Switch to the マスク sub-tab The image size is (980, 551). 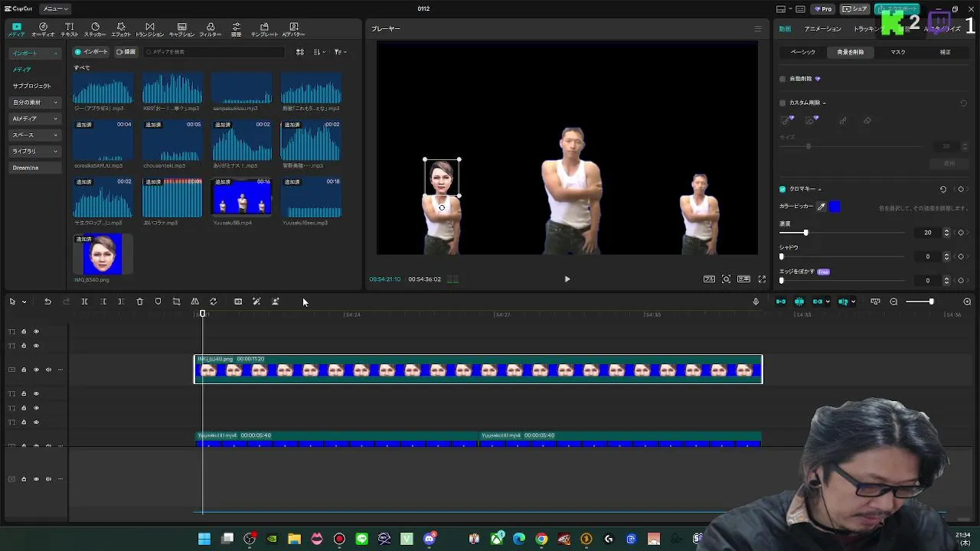(898, 52)
